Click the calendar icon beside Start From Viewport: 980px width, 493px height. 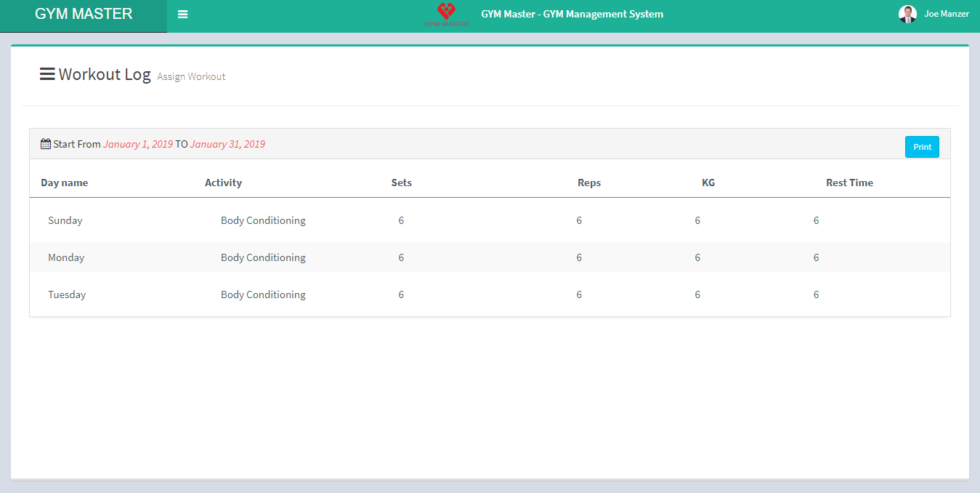46,144
